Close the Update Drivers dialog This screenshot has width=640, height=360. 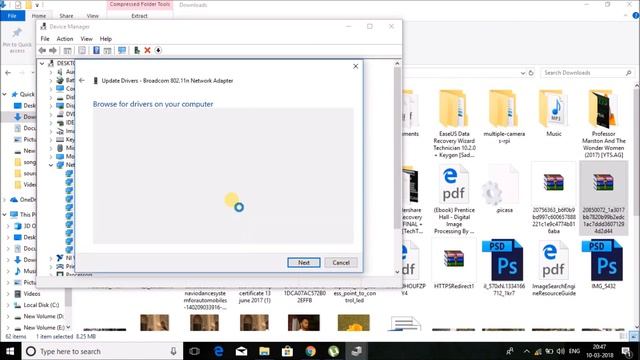[356, 66]
